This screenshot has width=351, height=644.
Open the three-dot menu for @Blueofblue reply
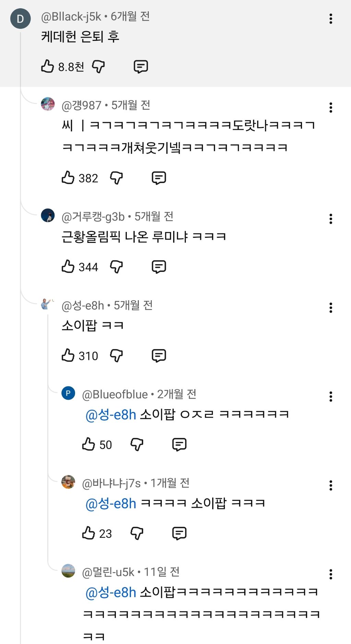coord(331,396)
